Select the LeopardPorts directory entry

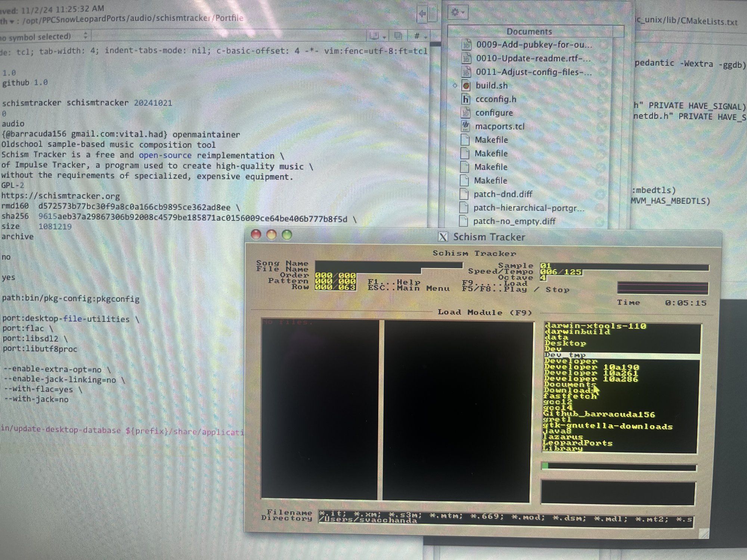(577, 443)
